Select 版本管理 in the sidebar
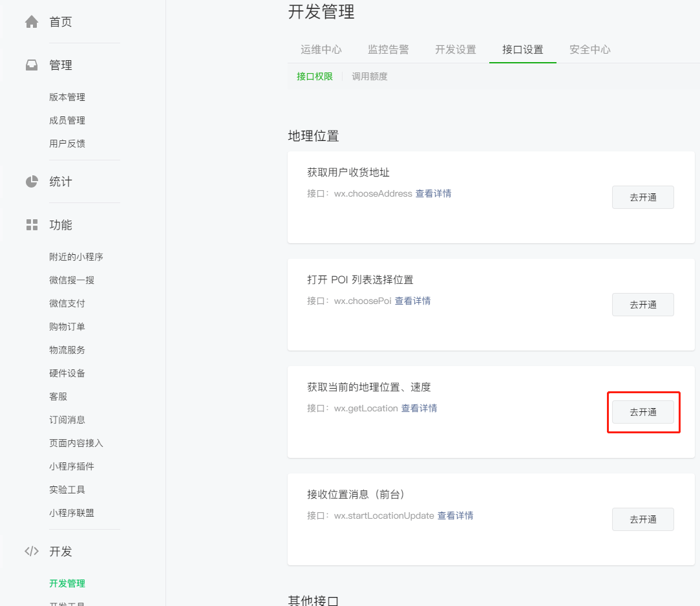Screen dimensions: 700x606 point(67,96)
